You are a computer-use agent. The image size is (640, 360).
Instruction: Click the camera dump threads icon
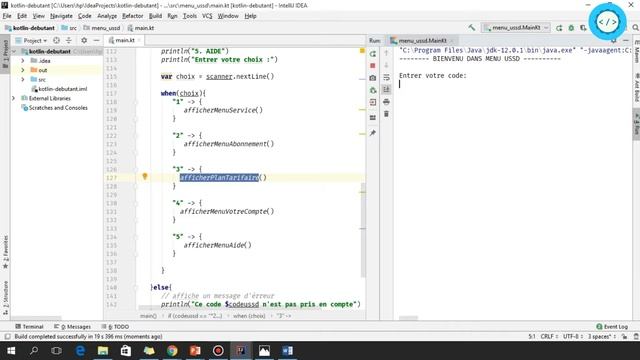[x=373, y=78]
